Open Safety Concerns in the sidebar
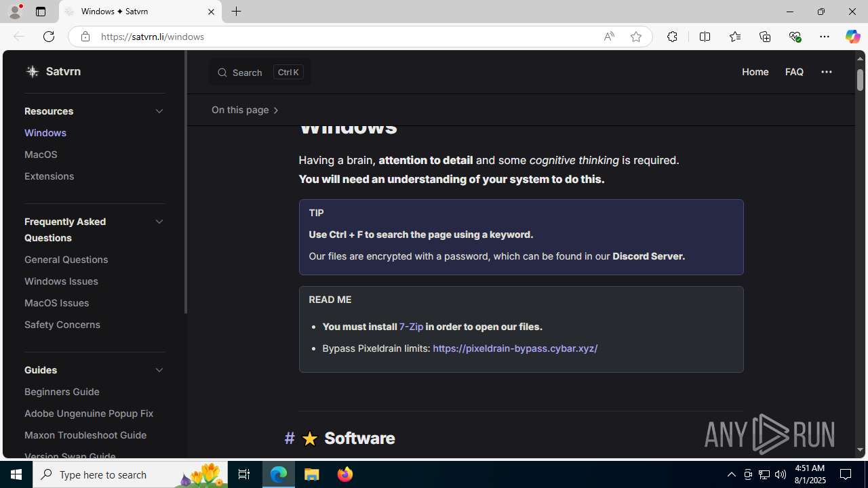Screen dimensions: 868x488 click(x=62, y=325)
